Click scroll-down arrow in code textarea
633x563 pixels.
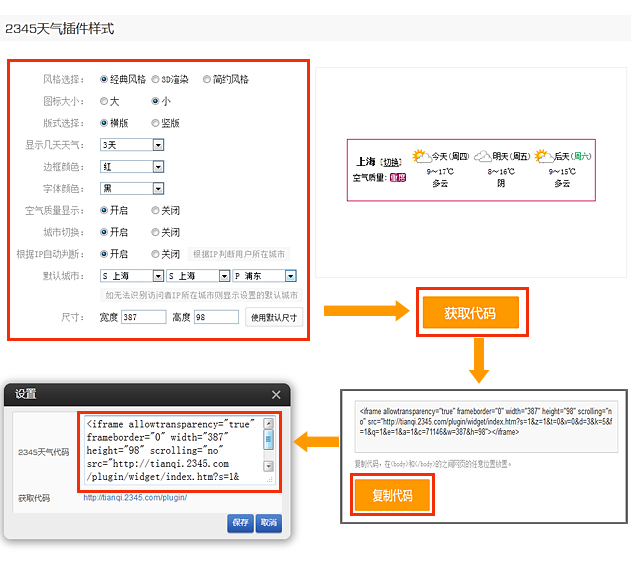click(268, 478)
